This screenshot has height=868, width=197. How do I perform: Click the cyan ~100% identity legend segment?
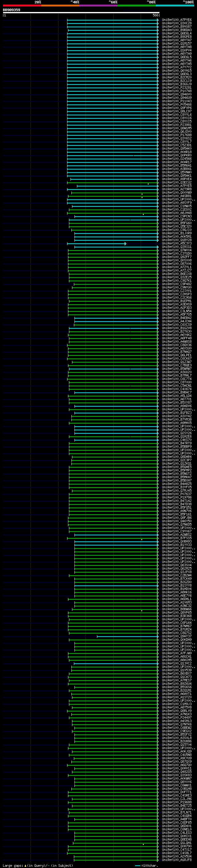(175, 6)
